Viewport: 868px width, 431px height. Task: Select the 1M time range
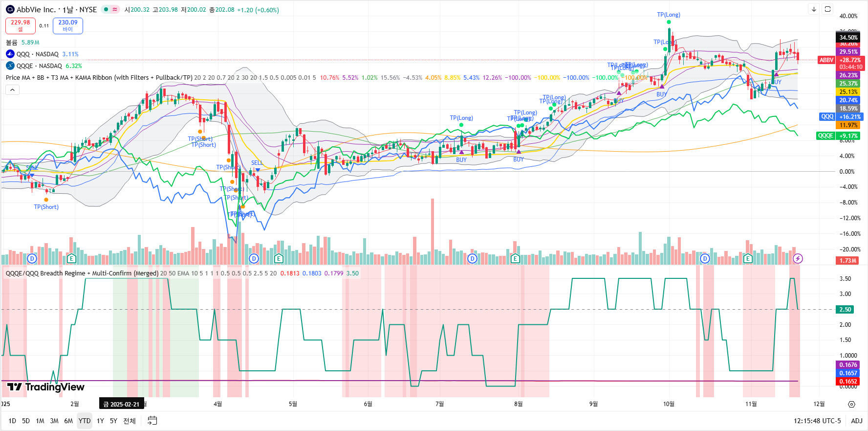point(40,421)
